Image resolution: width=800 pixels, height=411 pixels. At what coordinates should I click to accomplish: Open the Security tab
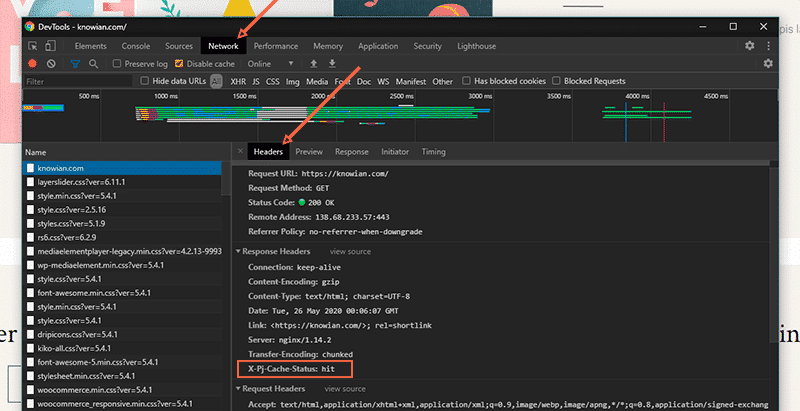point(428,46)
